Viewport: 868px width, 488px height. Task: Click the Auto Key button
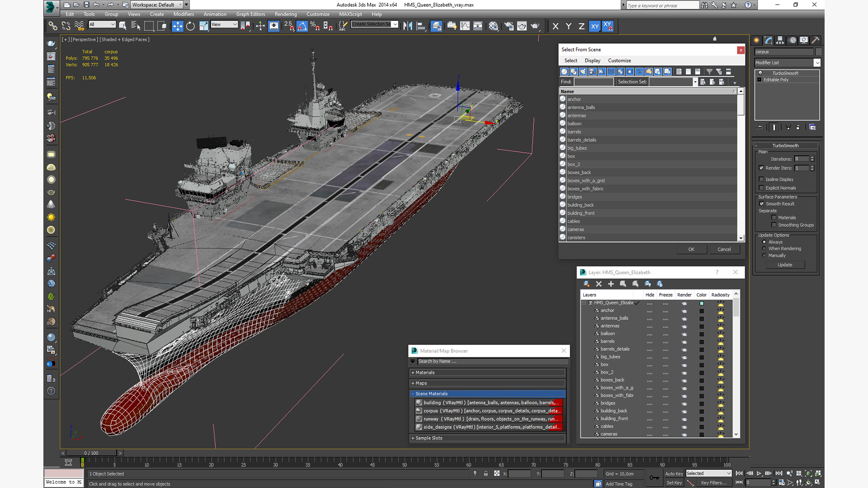(674, 474)
